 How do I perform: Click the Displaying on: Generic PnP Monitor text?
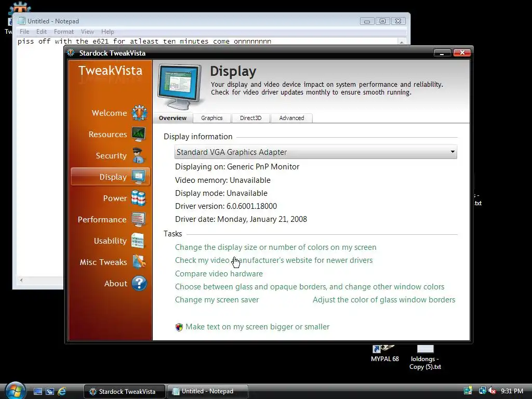coord(237,167)
